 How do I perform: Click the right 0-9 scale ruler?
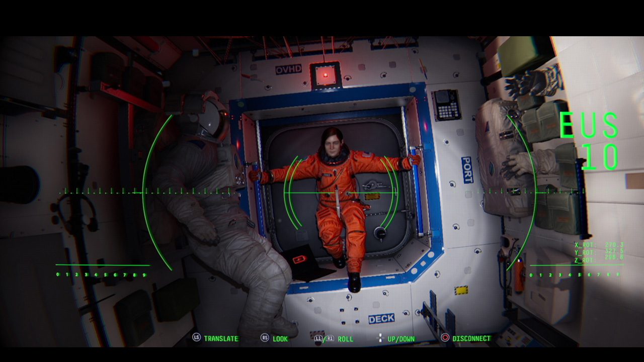[575, 275]
